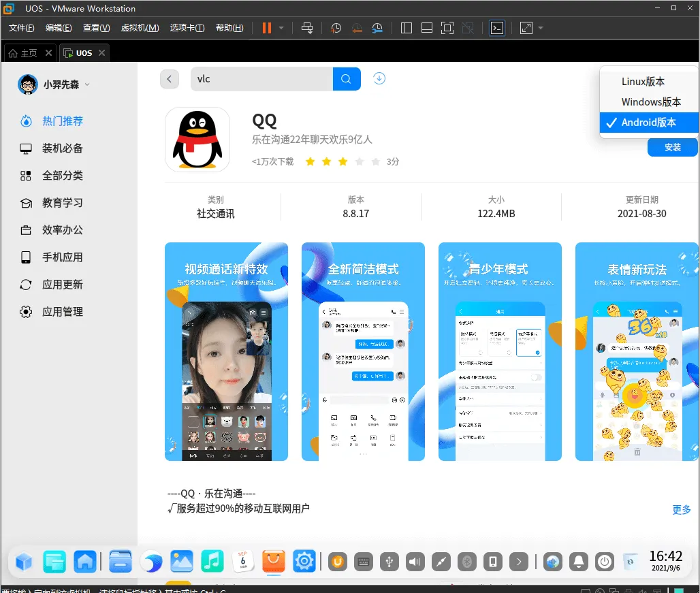Open 应用更新 in the sidebar
Screen dimensions: 700x593
point(51,284)
